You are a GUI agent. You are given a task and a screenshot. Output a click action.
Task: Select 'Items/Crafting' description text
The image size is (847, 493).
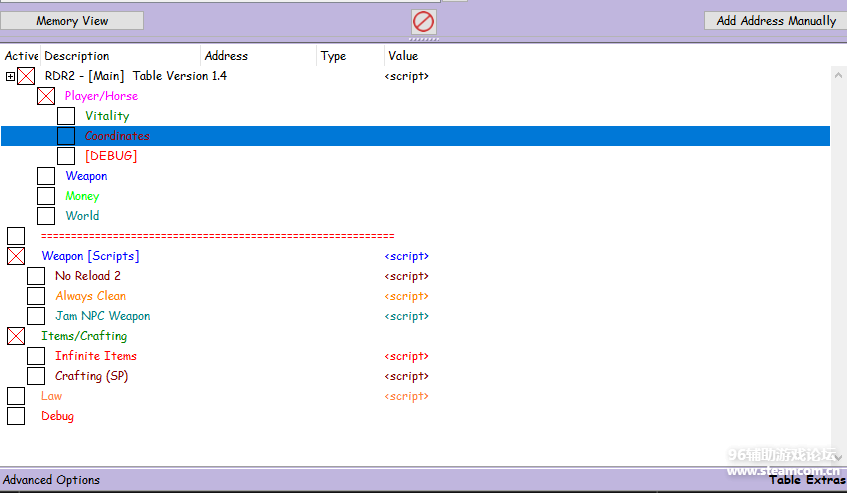pyautogui.click(x=84, y=336)
